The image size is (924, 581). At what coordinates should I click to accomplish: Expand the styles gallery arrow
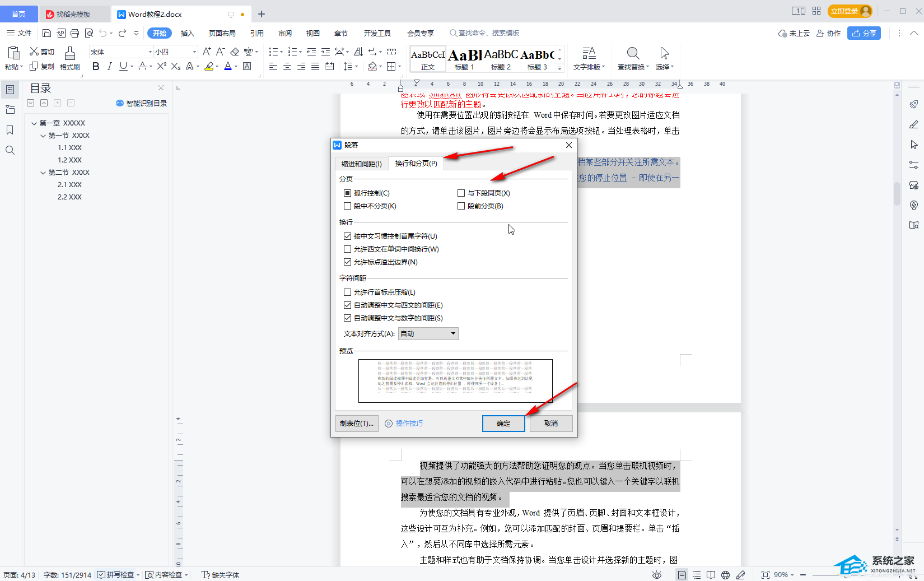[x=559, y=67]
